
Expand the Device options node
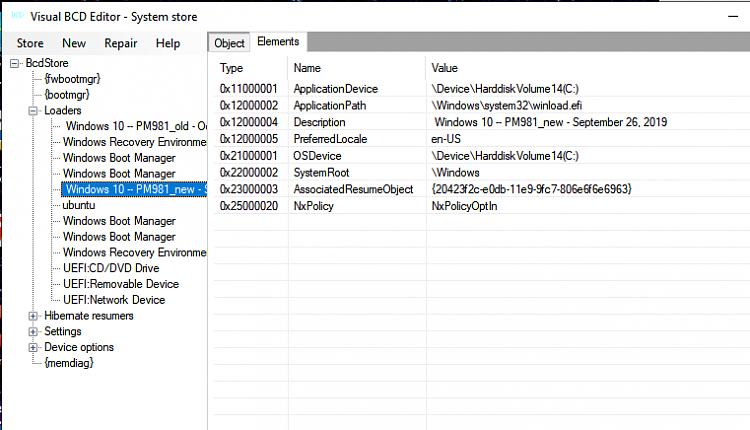[x=33, y=347]
